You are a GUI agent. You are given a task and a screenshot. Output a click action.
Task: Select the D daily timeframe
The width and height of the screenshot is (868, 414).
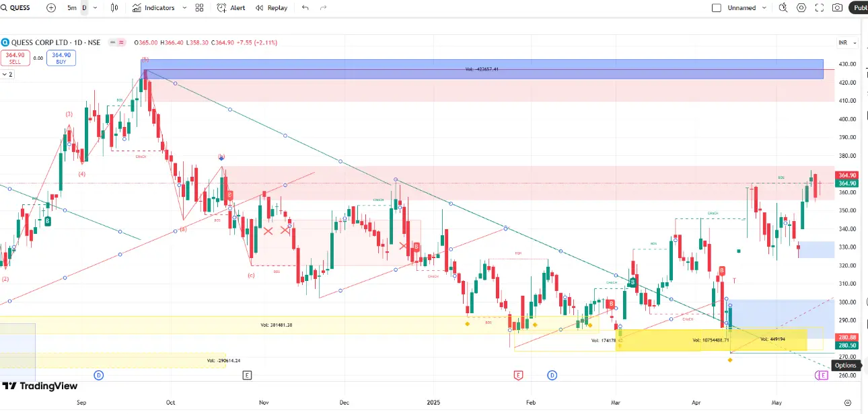[x=84, y=8]
